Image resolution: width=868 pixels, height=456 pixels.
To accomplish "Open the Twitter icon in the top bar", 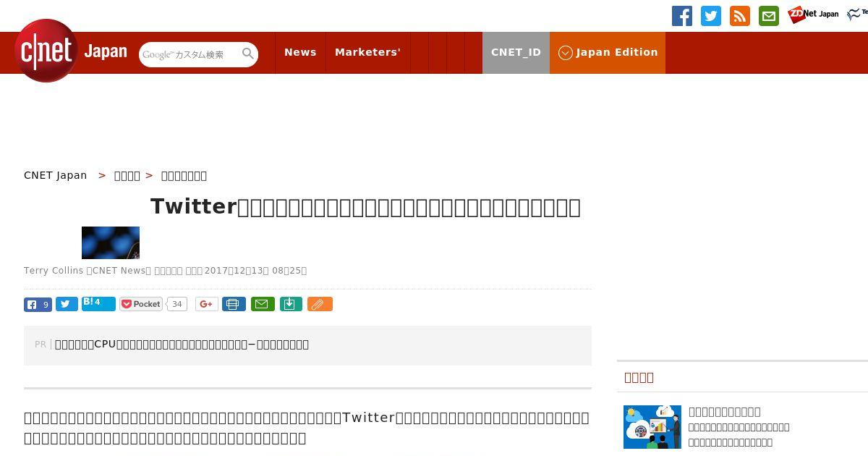I will [x=711, y=16].
